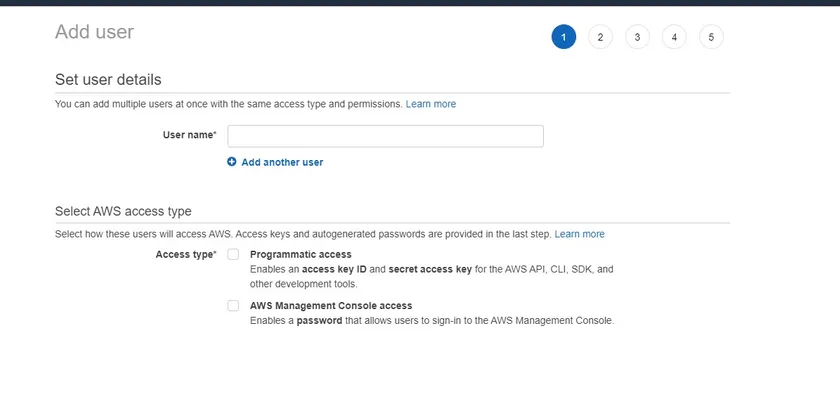840x408 pixels.
Task: Click the Programmatic access label text
Action: click(x=301, y=254)
